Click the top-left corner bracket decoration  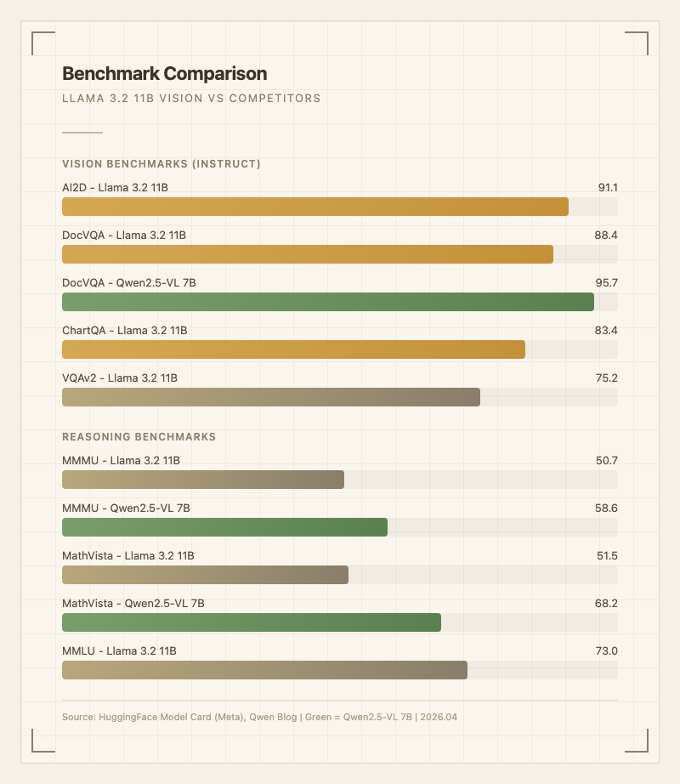pyautogui.click(x=42, y=43)
